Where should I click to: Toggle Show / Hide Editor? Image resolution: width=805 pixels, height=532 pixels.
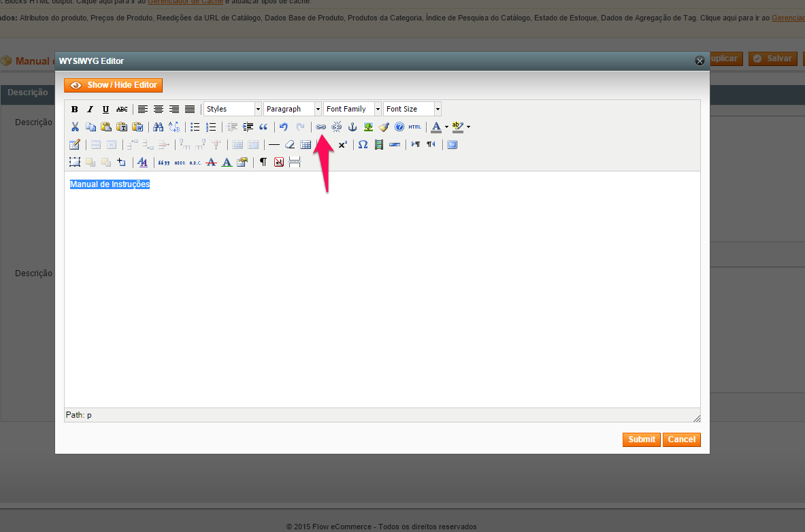pyautogui.click(x=114, y=85)
